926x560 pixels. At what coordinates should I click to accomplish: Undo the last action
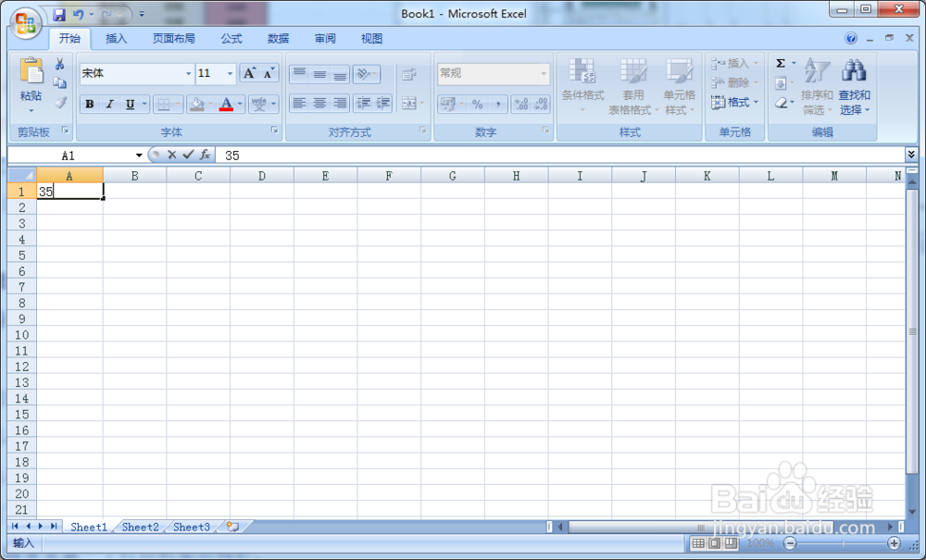point(79,14)
